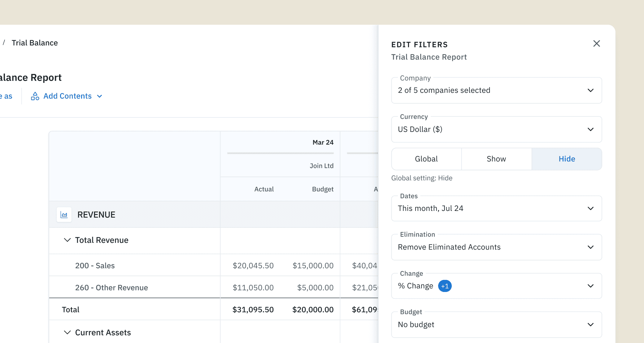Viewport: 644px width, 343px height.
Task: Click the Budget field chevron arrow
Action: [x=590, y=325]
